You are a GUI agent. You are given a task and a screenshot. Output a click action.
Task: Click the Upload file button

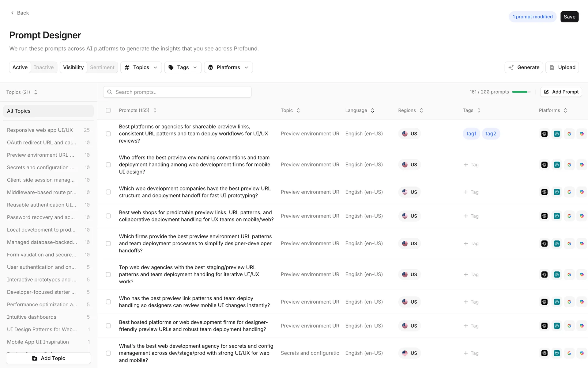click(x=562, y=67)
